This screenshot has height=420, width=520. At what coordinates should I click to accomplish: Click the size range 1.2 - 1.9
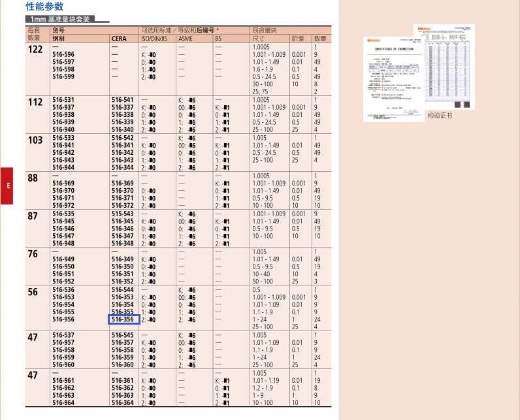coord(263,388)
